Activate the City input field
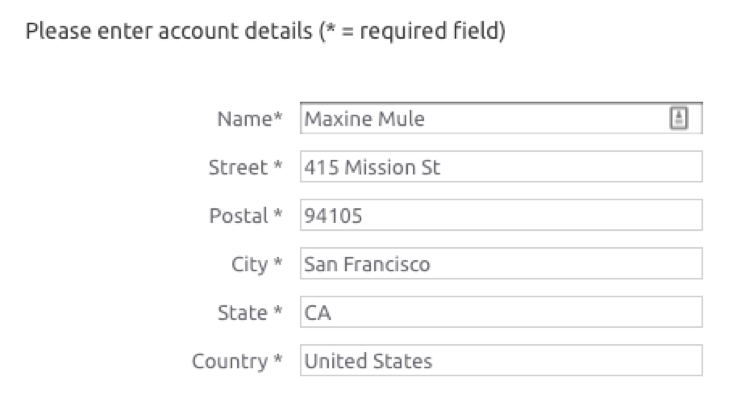Image resolution: width=735 pixels, height=397 pixels. coord(501,263)
